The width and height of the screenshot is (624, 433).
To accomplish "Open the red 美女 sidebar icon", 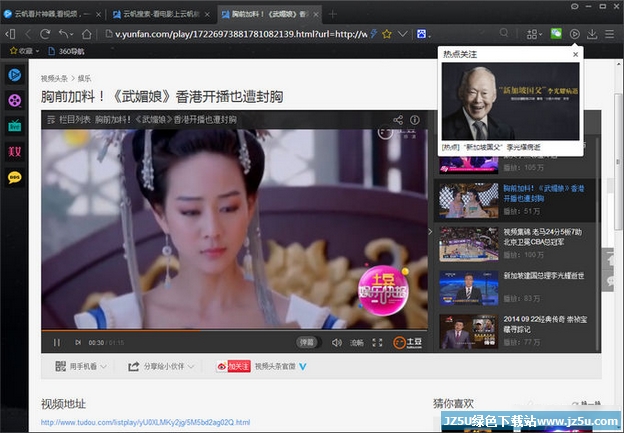I will pyautogui.click(x=15, y=152).
